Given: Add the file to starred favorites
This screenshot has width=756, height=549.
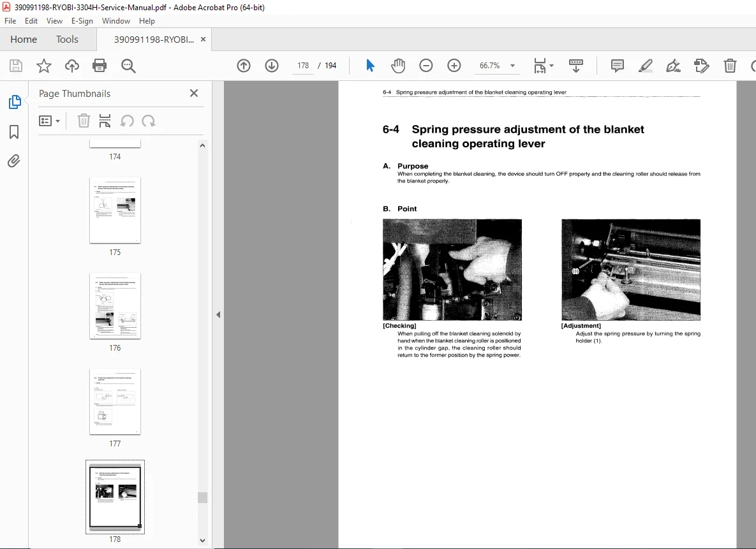Looking at the screenshot, I should coord(44,66).
